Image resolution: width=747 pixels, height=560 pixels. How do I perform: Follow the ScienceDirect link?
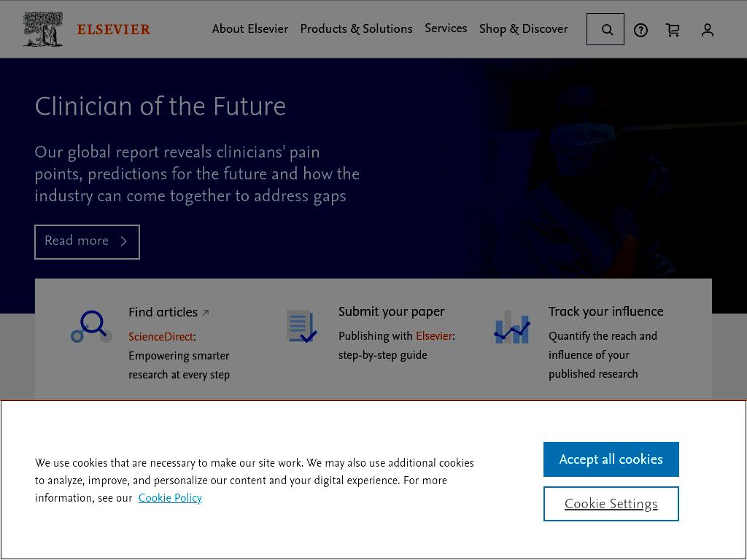[161, 337]
